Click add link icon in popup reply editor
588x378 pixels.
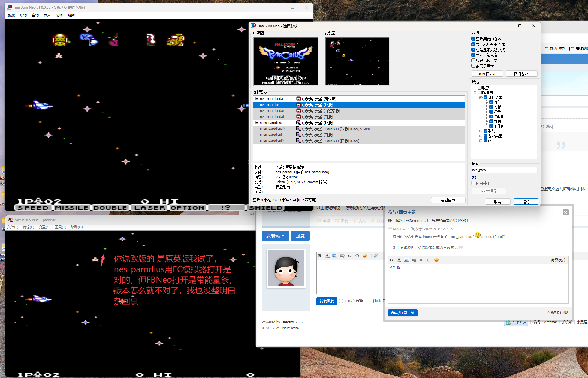414,260
